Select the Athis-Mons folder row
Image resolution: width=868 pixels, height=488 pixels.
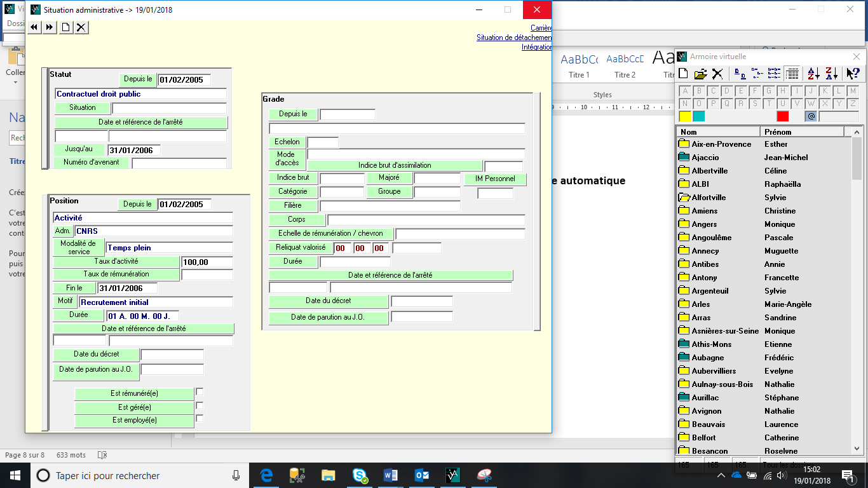pos(763,344)
